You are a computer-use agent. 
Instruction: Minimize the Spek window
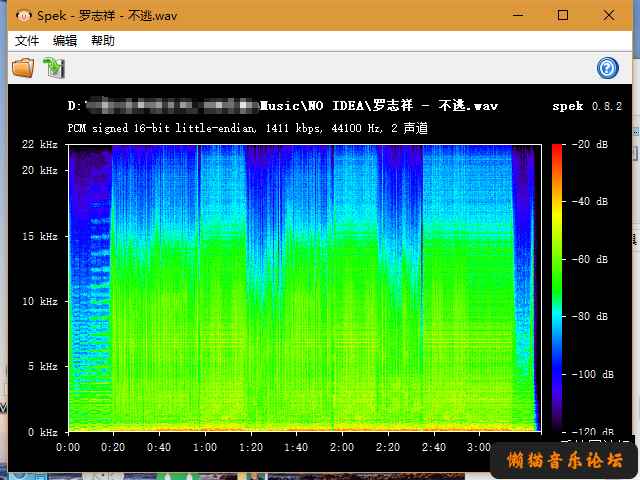[x=518, y=15]
